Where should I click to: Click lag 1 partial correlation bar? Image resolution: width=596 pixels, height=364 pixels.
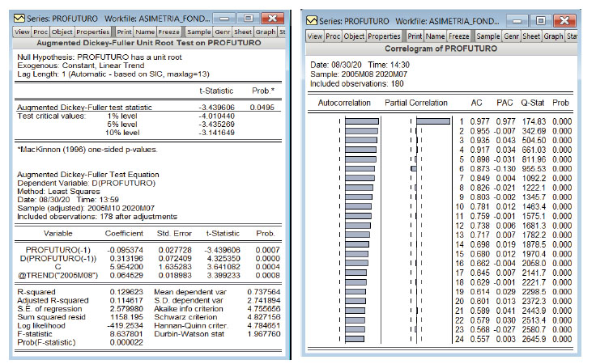click(433, 121)
